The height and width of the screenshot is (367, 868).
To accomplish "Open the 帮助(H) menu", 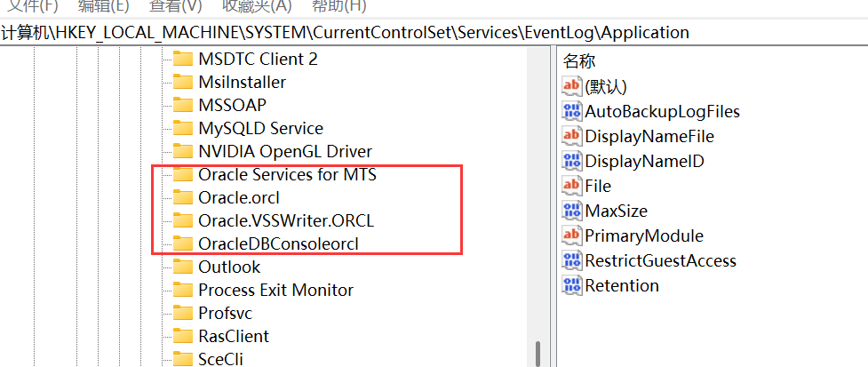I will [x=339, y=6].
